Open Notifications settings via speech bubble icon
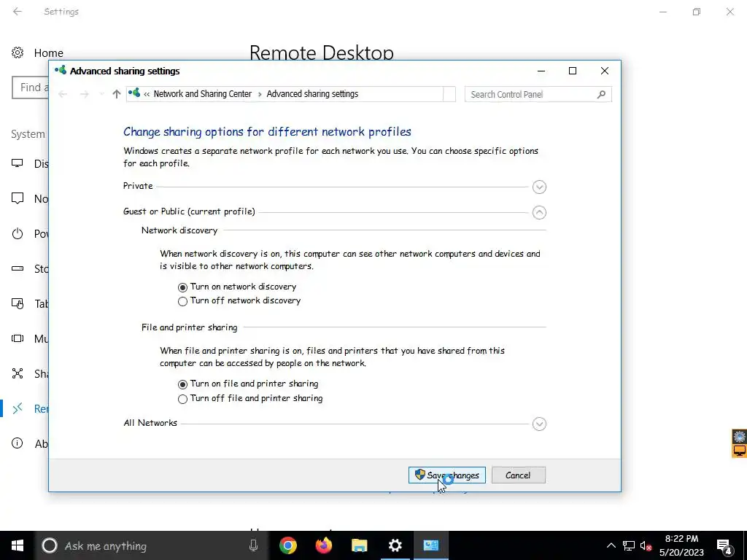The width and height of the screenshot is (747, 560). coord(18,198)
